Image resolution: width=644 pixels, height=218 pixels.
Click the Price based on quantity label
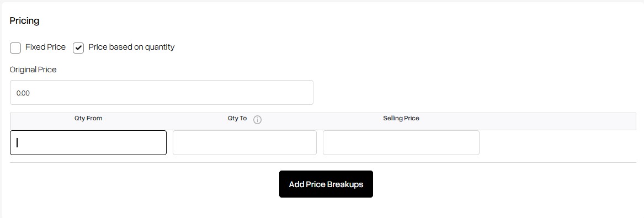[131, 47]
